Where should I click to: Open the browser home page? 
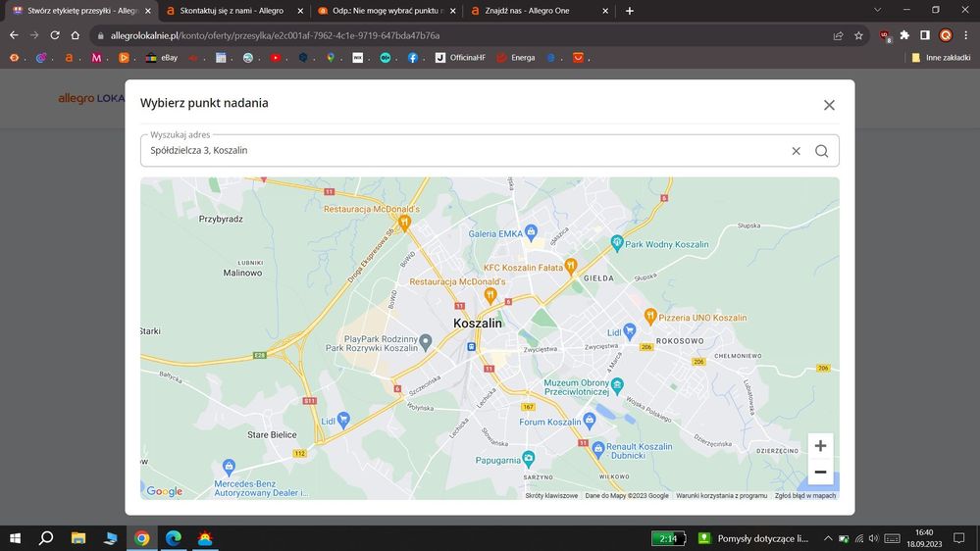tap(75, 35)
